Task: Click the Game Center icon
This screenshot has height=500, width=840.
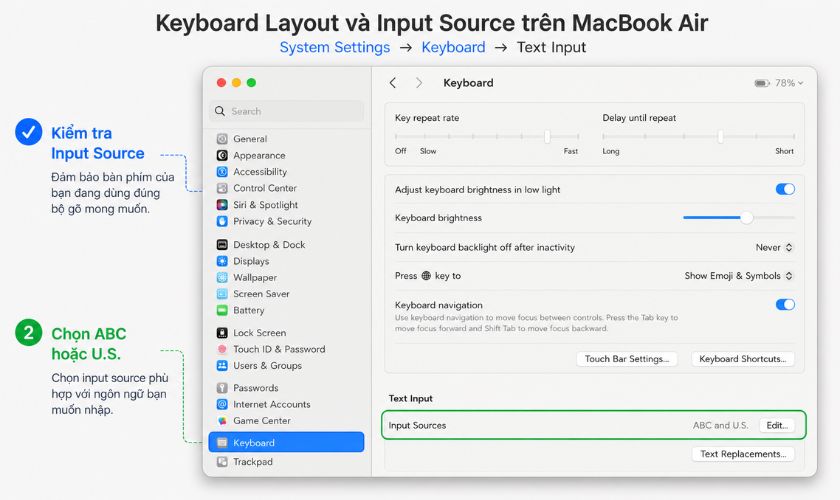Action: [222, 421]
